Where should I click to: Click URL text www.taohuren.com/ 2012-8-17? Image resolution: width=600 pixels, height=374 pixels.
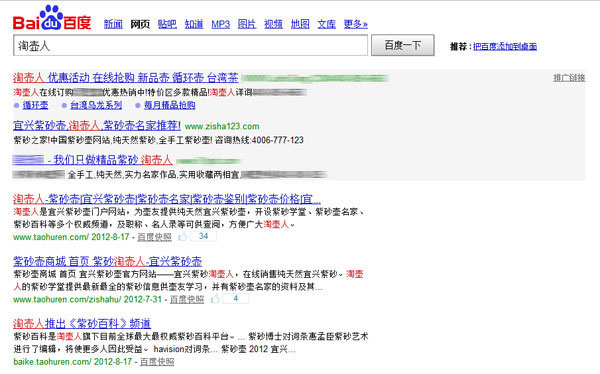(71, 237)
